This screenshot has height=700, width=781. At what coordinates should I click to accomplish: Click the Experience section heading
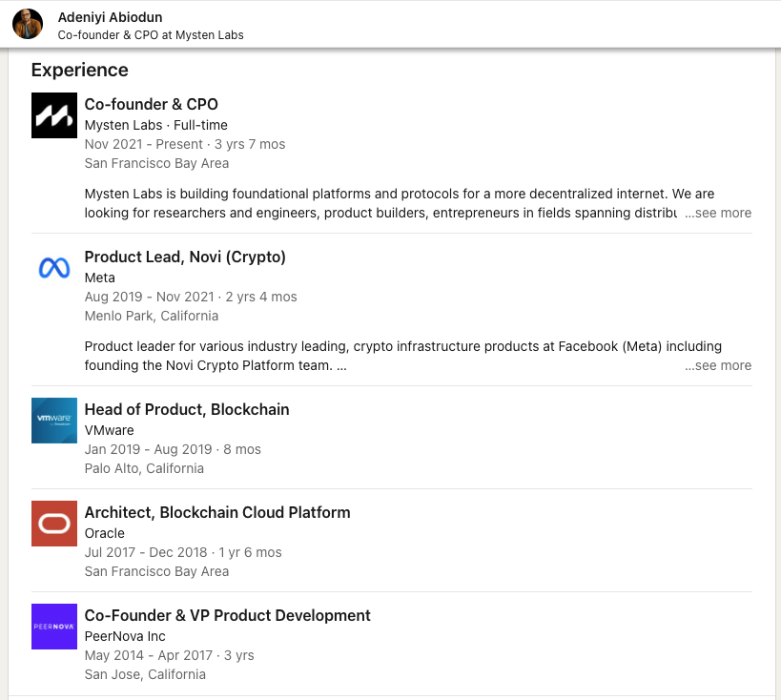click(x=80, y=71)
